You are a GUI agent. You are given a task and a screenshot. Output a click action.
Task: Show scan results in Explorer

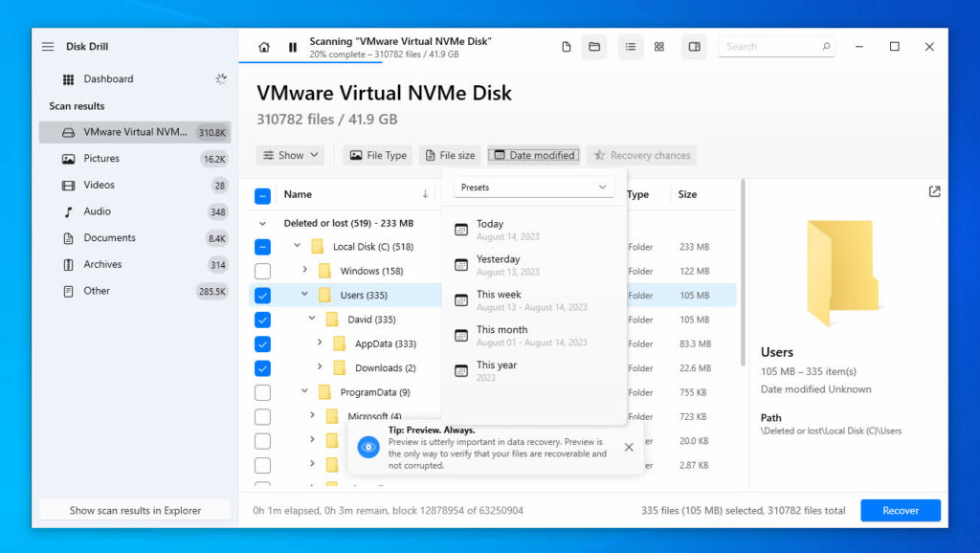[134, 509]
